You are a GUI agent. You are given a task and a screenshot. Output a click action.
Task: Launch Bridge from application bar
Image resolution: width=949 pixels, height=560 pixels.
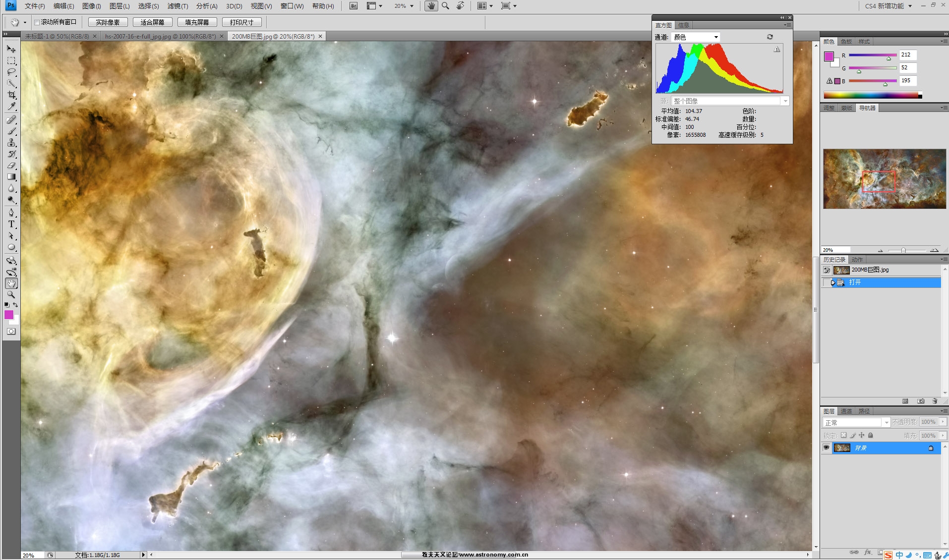click(354, 6)
